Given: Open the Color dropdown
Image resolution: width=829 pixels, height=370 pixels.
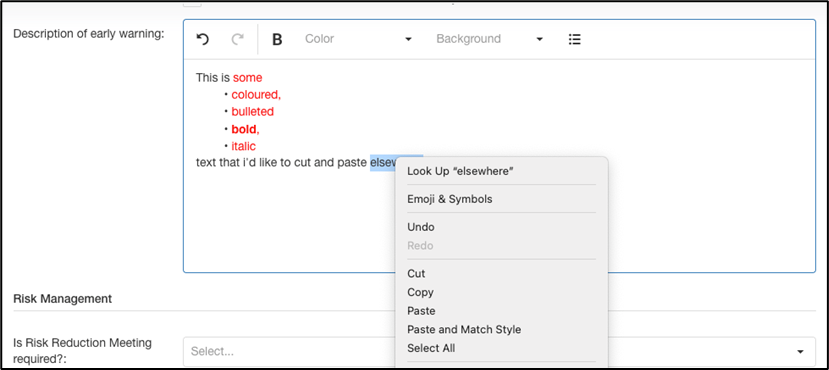Looking at the screenshot, I should (358, 39).
